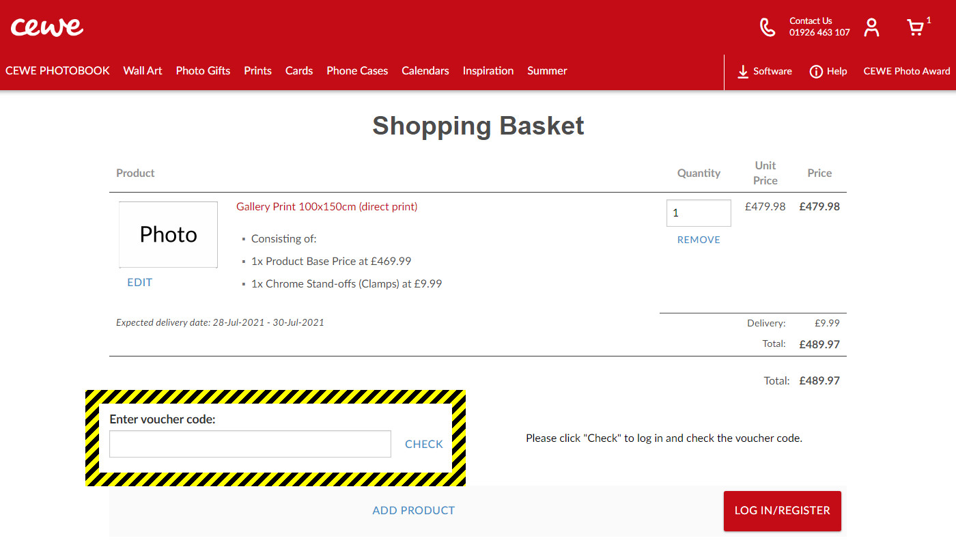
Task: Click the unit price £479.98
Action: [765, 206]
